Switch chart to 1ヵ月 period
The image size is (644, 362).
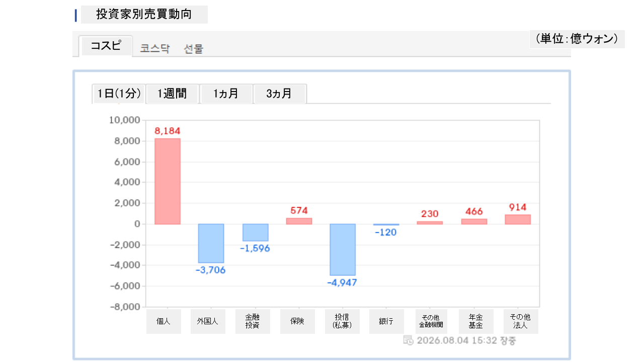click(226, 94)
